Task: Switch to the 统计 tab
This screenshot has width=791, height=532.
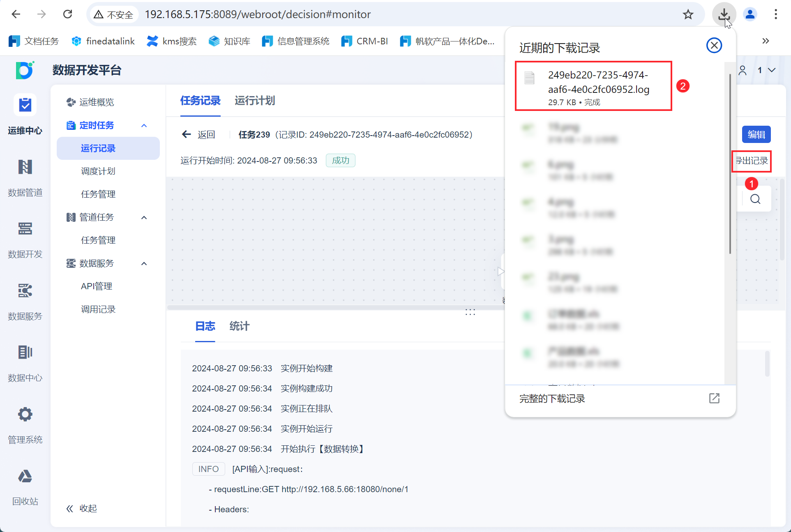Action: point(239,326)
